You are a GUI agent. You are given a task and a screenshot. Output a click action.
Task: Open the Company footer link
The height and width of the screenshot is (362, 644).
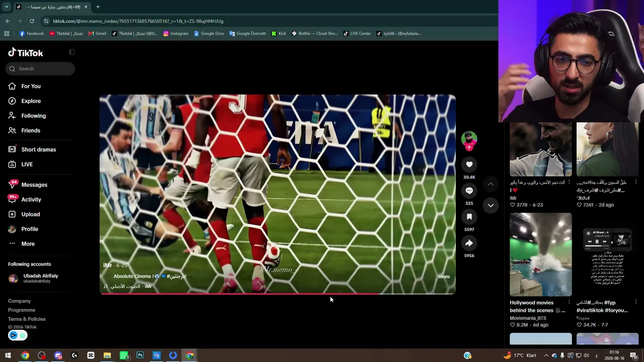point(19,301)
